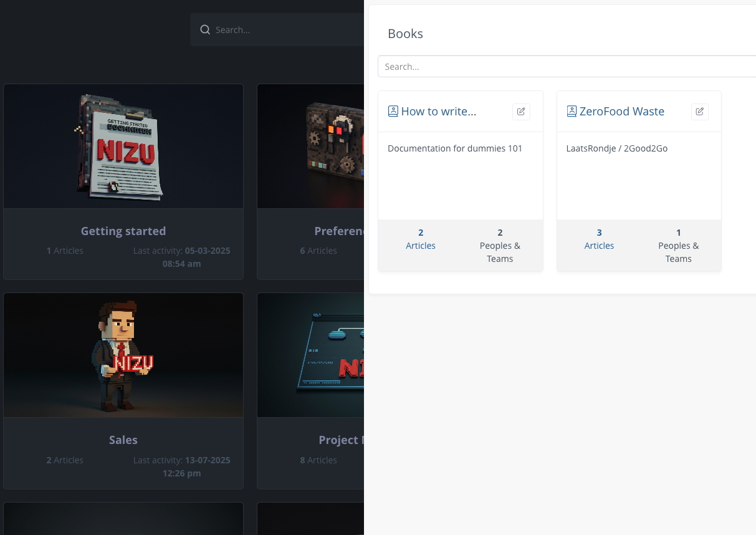The image size is (756, 535).
Task: Click the "Sales" book title
Action: click(x=123, y=440)
